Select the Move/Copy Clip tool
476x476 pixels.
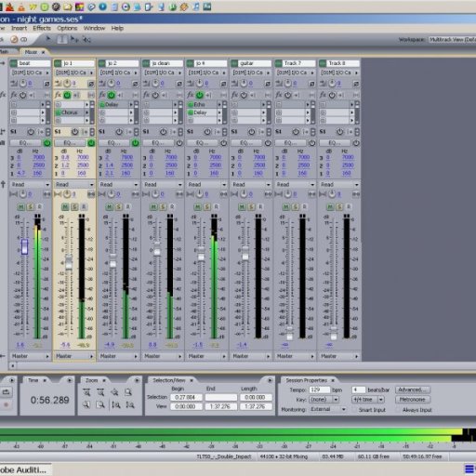click(74, 39)
